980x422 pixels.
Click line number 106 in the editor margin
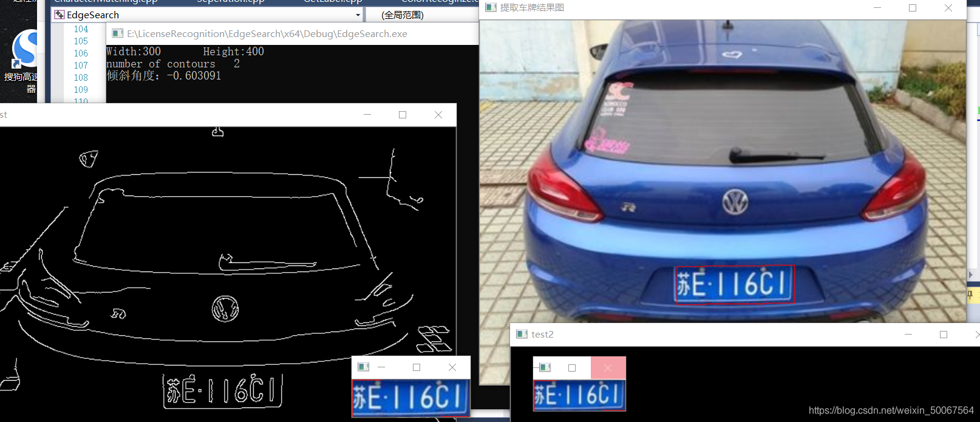point(81,53)
